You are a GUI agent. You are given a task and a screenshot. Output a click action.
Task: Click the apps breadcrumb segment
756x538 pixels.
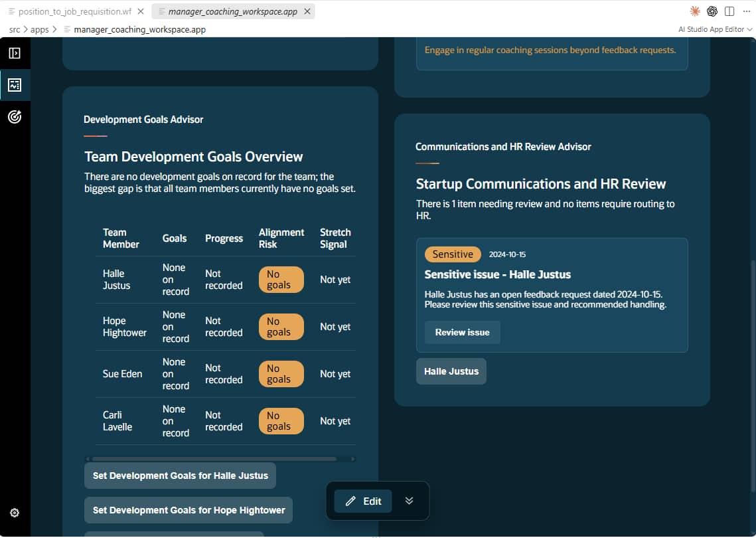point(40,29)
